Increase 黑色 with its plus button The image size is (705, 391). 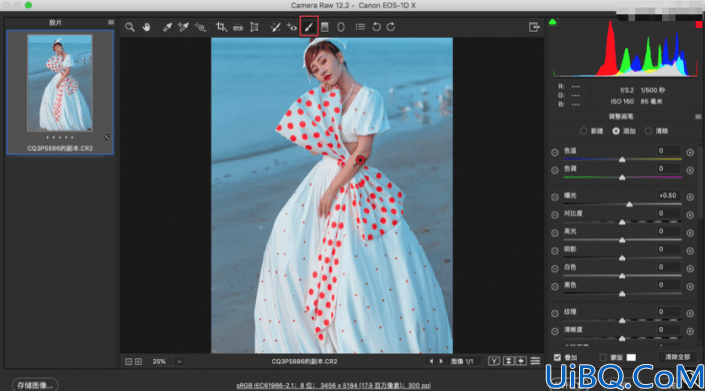(690, 286)
